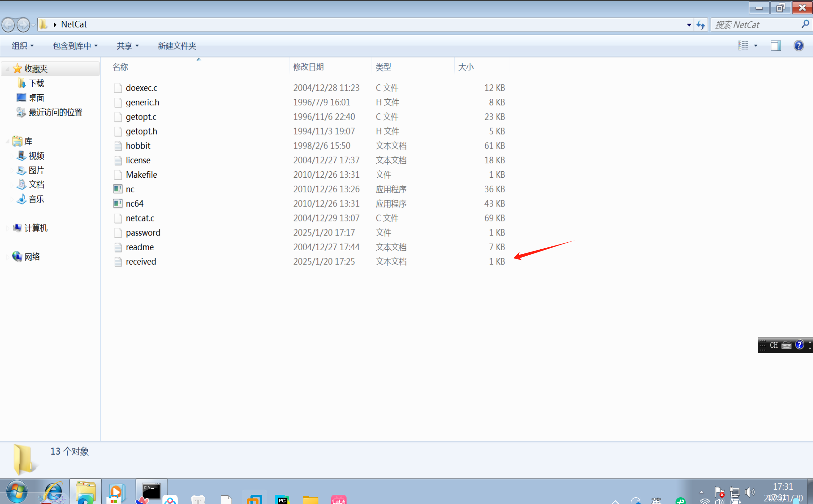Click the help question mark icon

(798, 46)
